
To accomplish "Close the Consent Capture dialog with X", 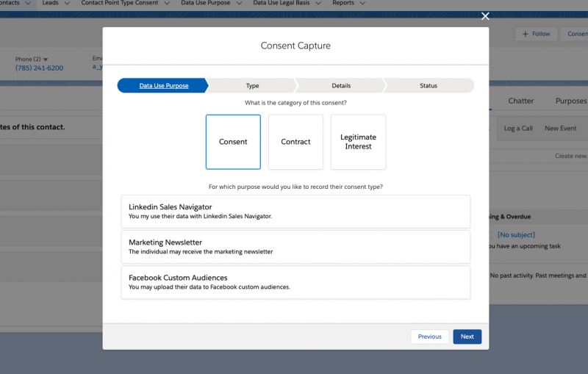I will pos(485,16).
